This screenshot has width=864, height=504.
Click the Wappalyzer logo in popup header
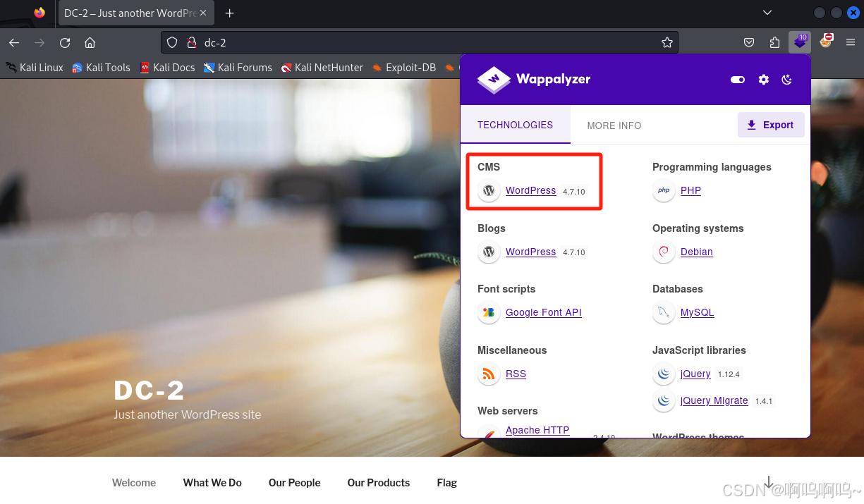click(x=534, y=80)
